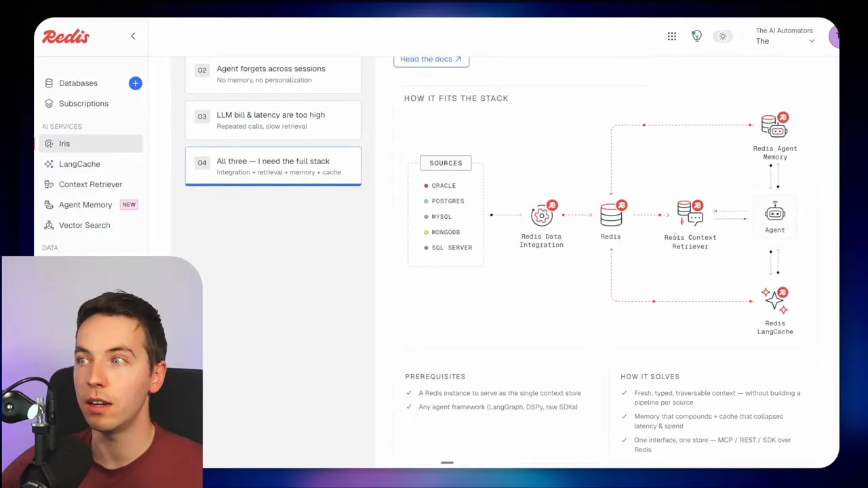Screen dimensions: 868x488
Task: Open Context Retriever in the sidebar
Action: pyautogui.click(x=90, y=184)
